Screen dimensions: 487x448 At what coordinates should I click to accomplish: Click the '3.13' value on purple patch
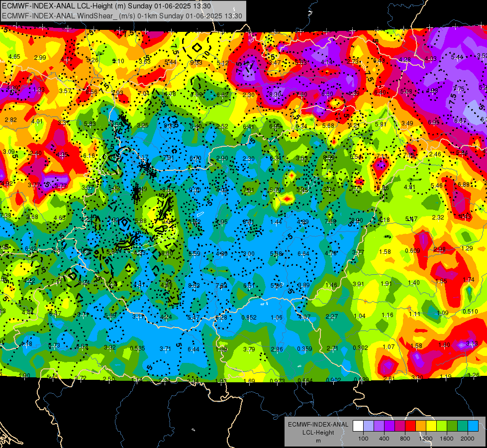[x=472, y=343]
